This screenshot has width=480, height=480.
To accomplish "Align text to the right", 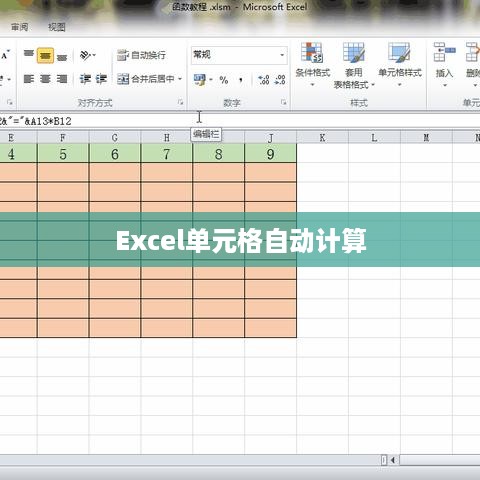I will point(62,79).
